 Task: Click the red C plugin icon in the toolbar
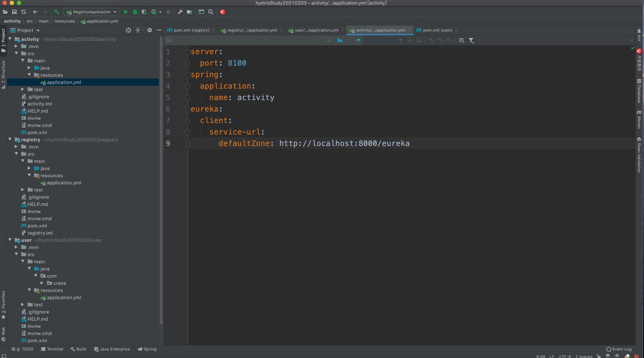(x=223, y=12)
